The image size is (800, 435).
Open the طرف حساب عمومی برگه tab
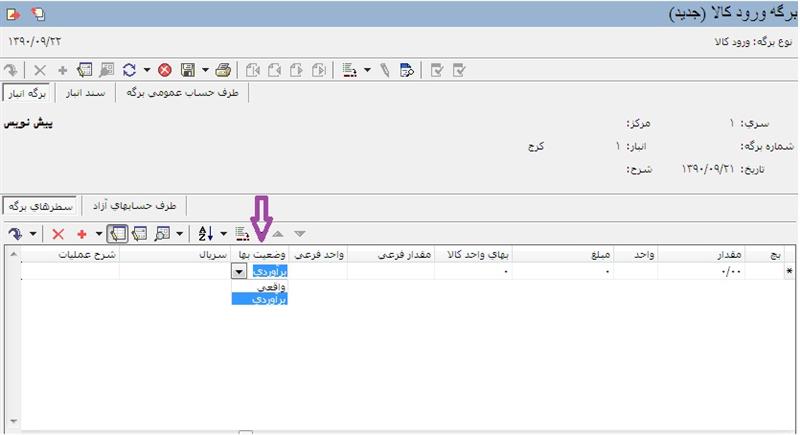(x=184, y=93)
